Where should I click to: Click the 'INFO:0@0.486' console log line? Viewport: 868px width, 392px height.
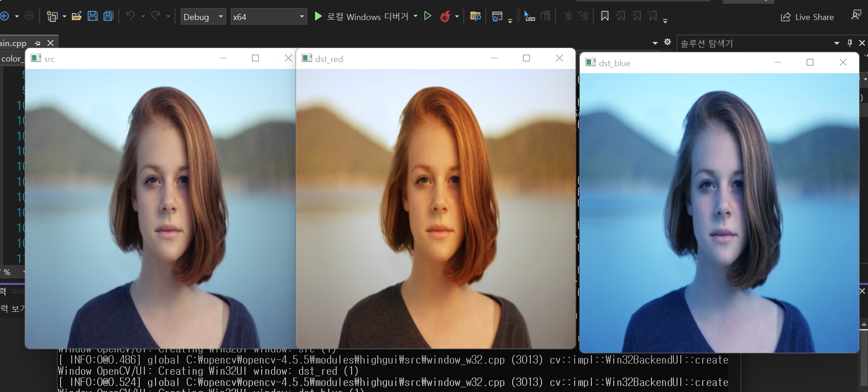pos(393,360)
